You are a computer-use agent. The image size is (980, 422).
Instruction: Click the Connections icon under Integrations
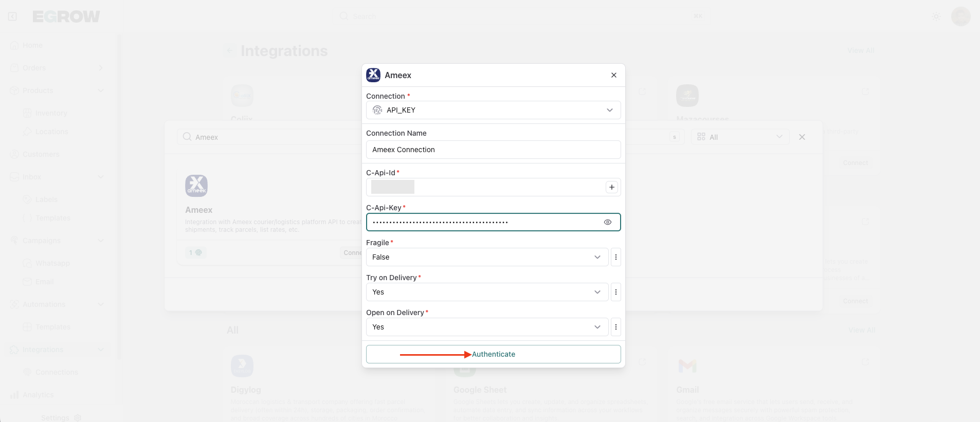pos(27,372)
